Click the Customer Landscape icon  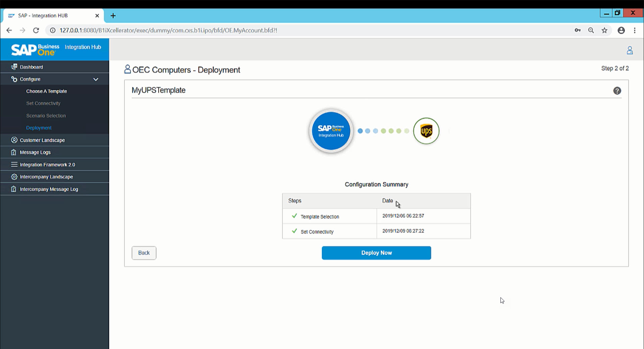[14, 140]
